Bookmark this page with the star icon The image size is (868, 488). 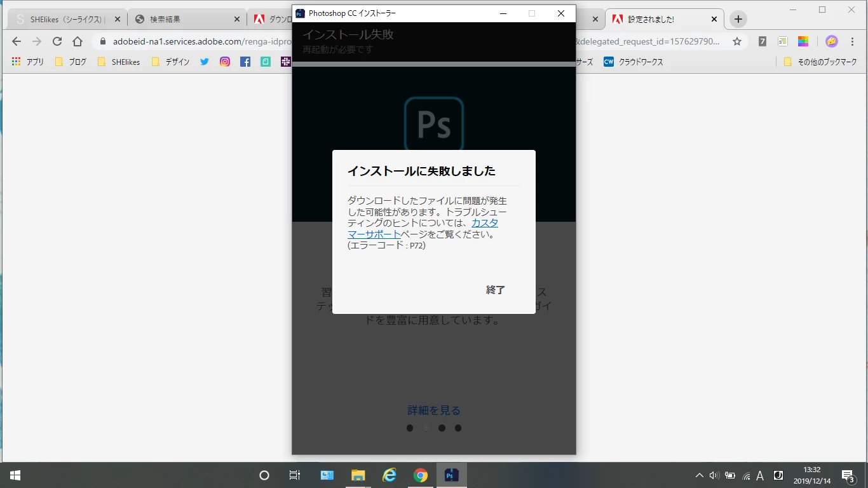point(737,41)
